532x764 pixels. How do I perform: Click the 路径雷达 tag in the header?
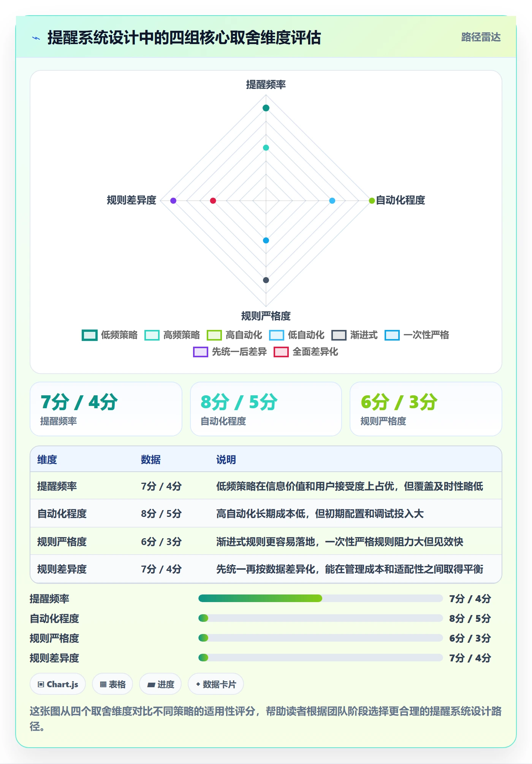481,37
